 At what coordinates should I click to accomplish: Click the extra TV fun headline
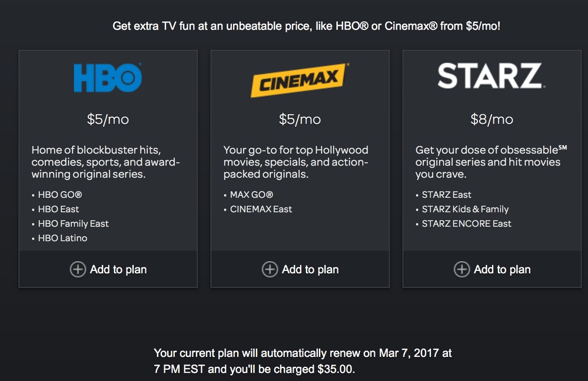coord(307,26)
